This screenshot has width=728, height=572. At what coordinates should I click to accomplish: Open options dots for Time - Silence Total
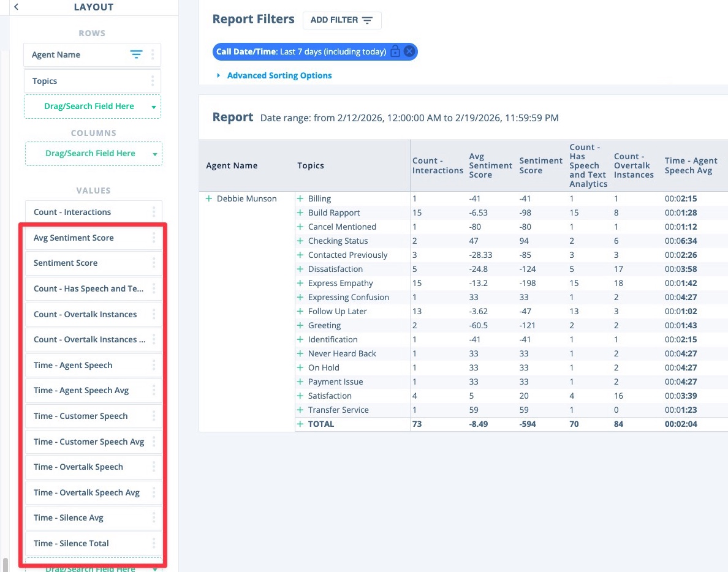[154, 543]
